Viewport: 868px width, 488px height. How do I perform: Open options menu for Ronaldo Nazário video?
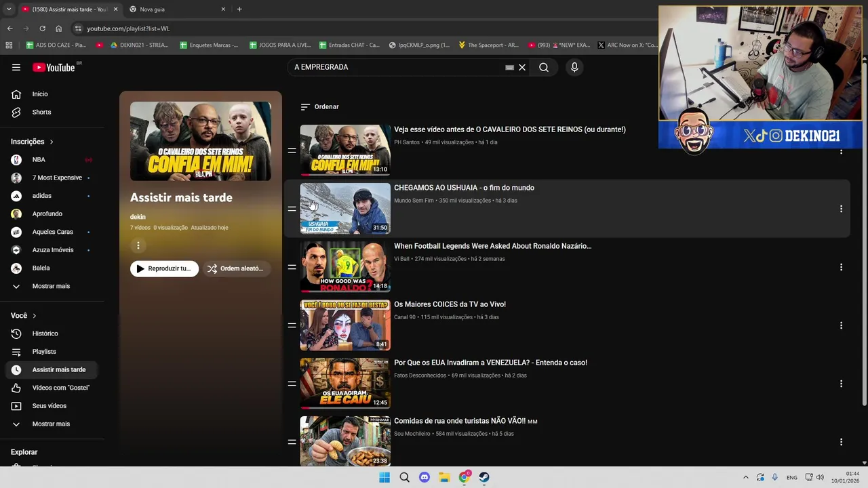841,267
